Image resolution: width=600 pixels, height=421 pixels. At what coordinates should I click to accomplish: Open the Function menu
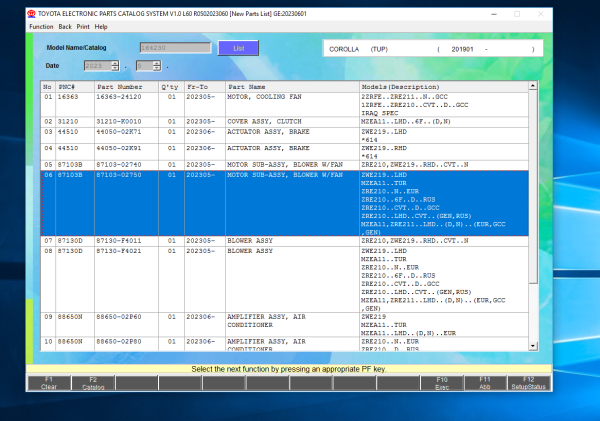point(41,26)
